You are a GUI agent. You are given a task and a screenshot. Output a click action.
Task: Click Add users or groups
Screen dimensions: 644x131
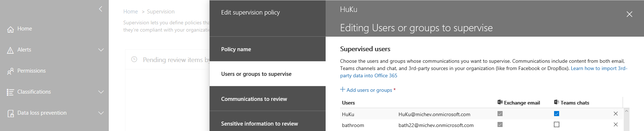369,90
